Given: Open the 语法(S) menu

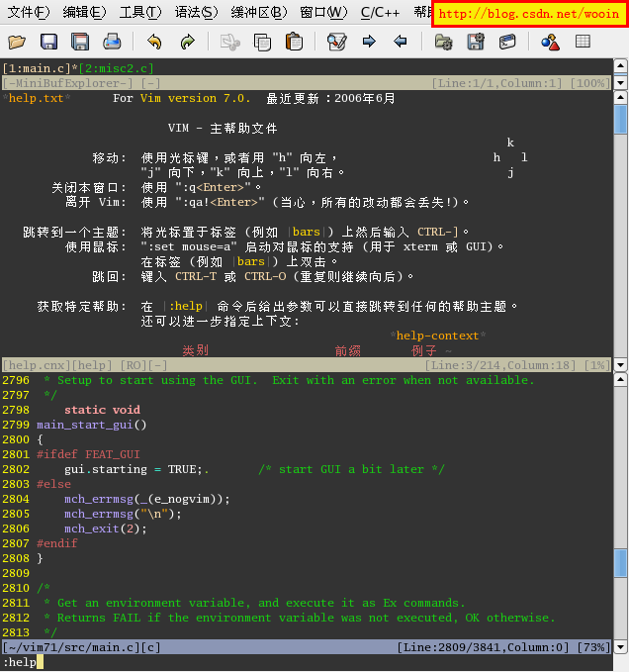Looking at the screenshot, I should (x=196, y=13).
